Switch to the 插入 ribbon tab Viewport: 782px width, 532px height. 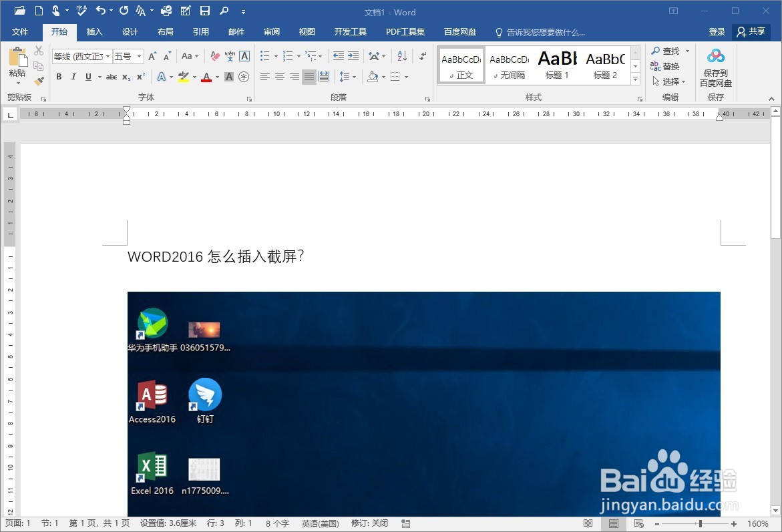[94, 31]
